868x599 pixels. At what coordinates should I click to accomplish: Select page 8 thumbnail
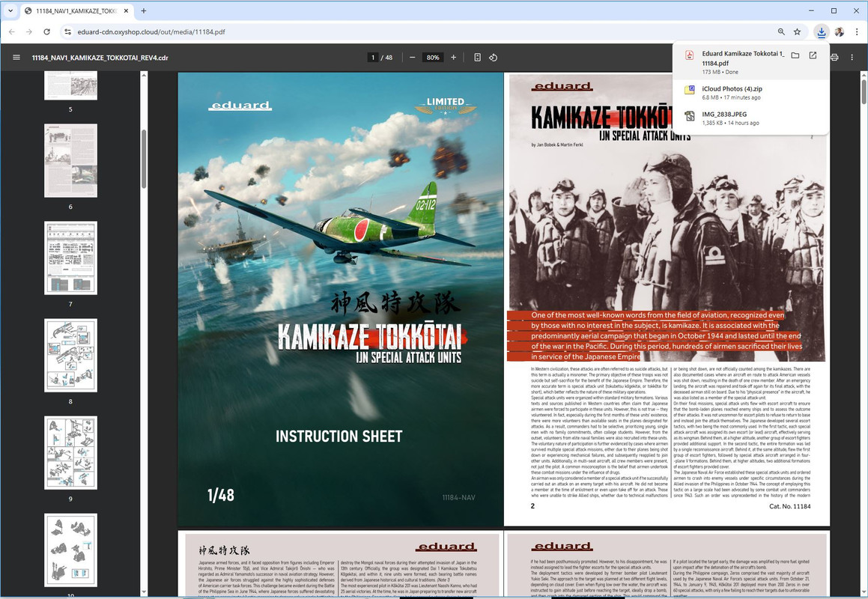point(71,356)
